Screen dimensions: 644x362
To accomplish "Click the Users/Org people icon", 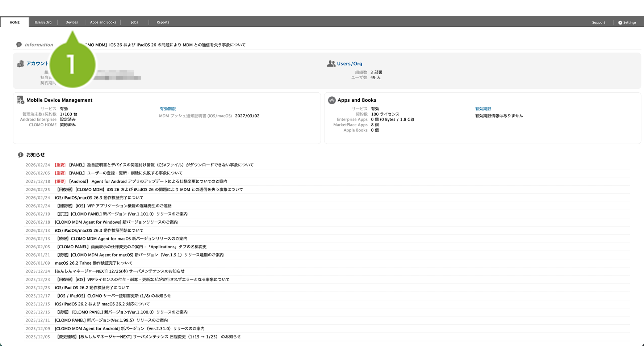I will click(331, 64).
